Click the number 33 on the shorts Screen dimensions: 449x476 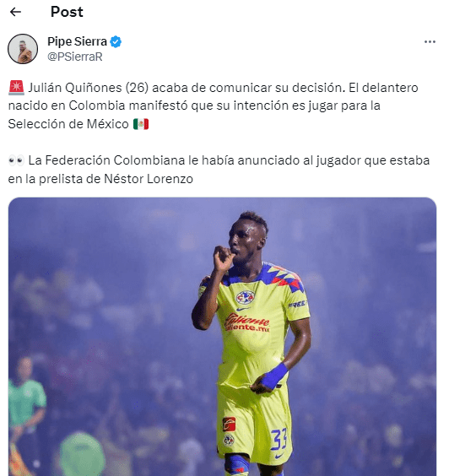click(279, 440)
